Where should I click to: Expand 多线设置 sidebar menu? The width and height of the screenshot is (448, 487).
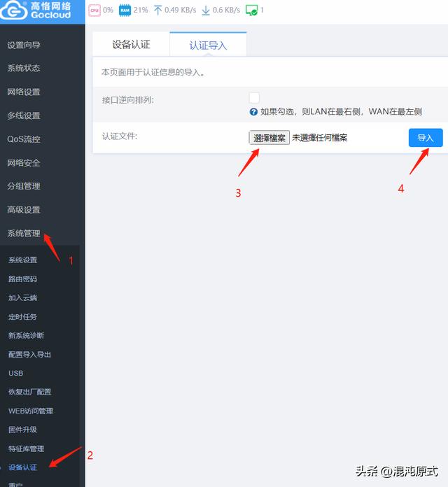coord(24,115)
